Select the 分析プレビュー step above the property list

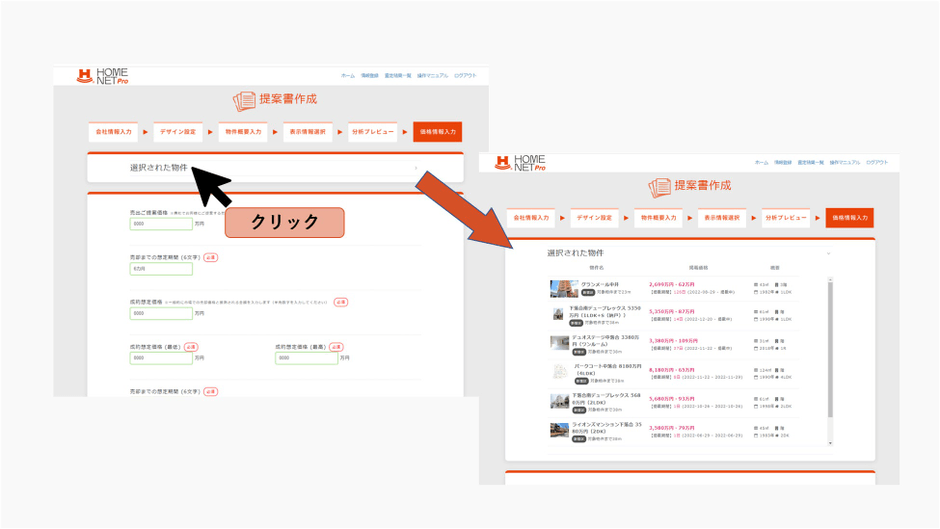(x=786, y=218)
